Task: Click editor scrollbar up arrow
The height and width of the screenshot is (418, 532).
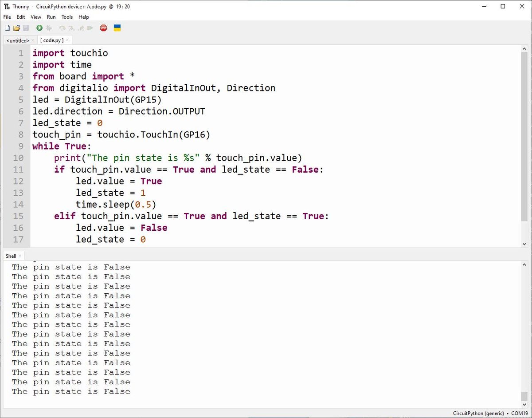Action: [x=524, y=48]
